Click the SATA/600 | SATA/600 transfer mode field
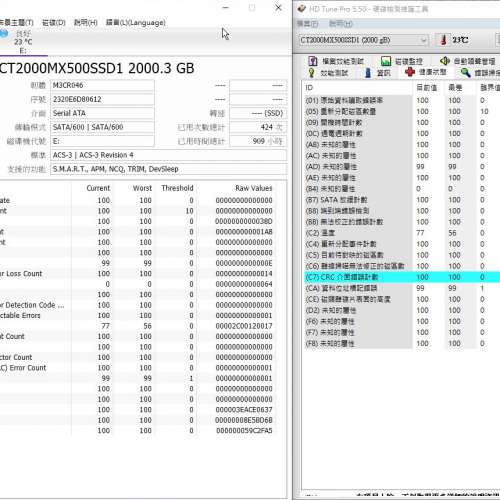 (x=102, y=127)
